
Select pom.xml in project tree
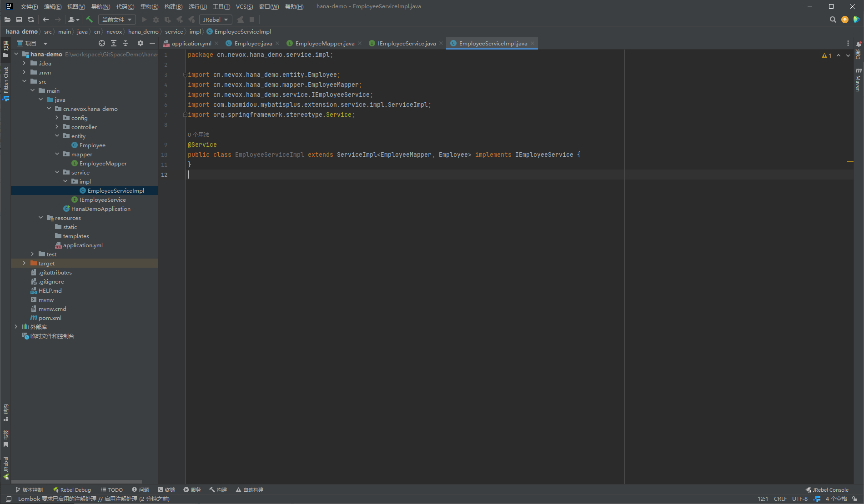(50, 318)
